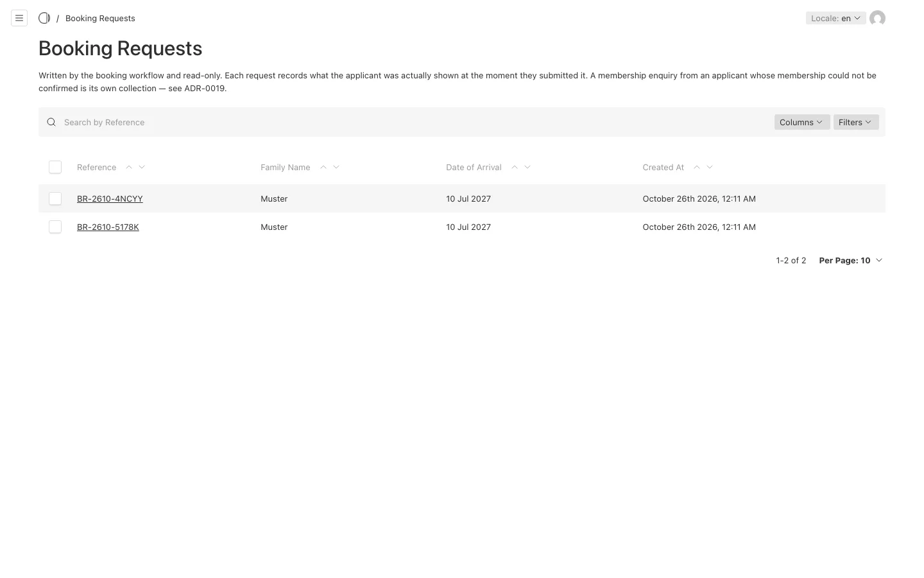The height and width of the screenshot is (578, 924).
Task: Sort Created At descending
Action: click(710, 167)
